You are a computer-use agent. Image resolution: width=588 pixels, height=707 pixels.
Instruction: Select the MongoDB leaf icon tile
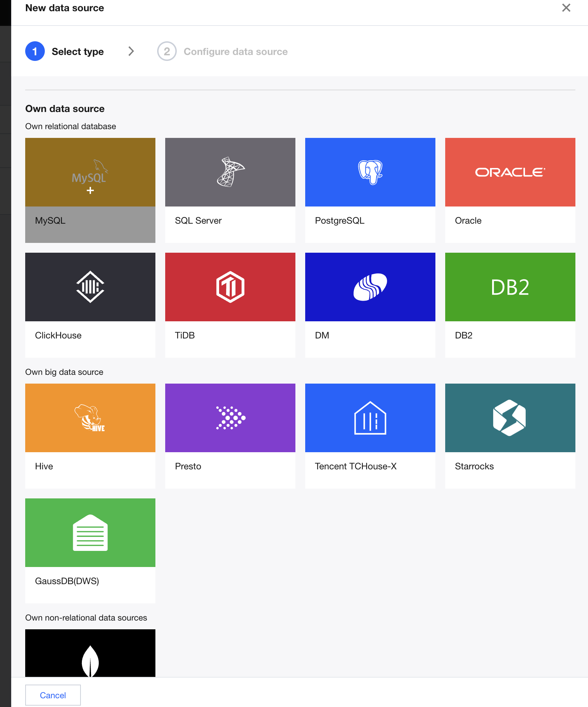coord(90,653)
